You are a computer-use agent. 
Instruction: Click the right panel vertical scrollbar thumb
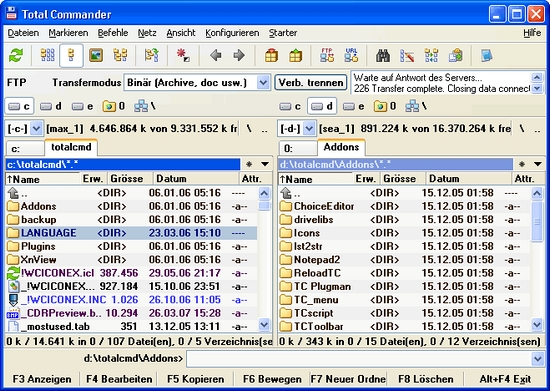coord(537,222)
